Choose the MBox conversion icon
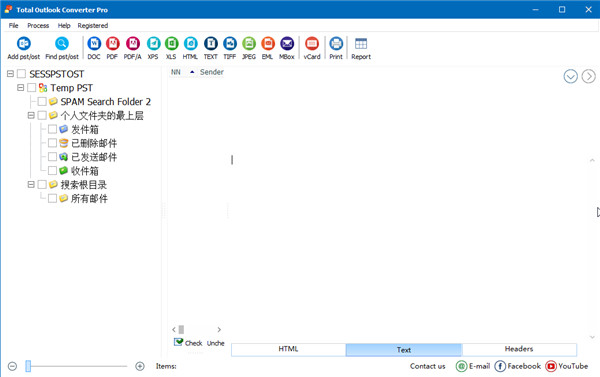The height and width of the screenshot is (377, 600). [287, 44]
